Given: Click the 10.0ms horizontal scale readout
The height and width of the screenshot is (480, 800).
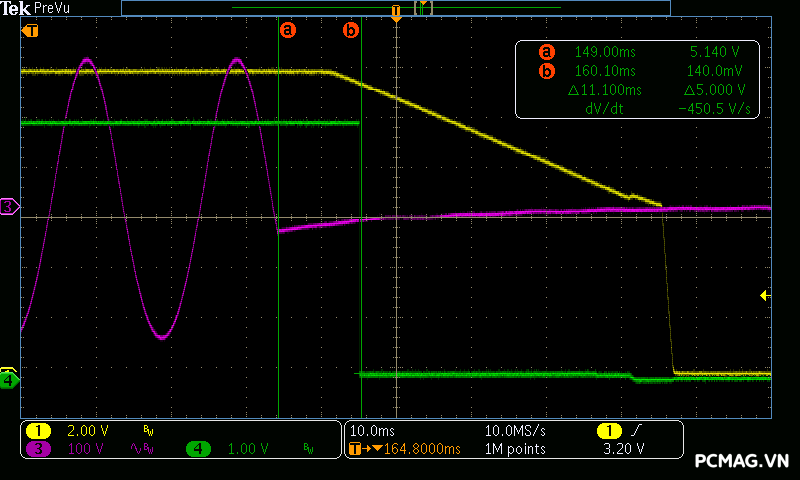Looking at the screenshot, I should tap(371, 430).
